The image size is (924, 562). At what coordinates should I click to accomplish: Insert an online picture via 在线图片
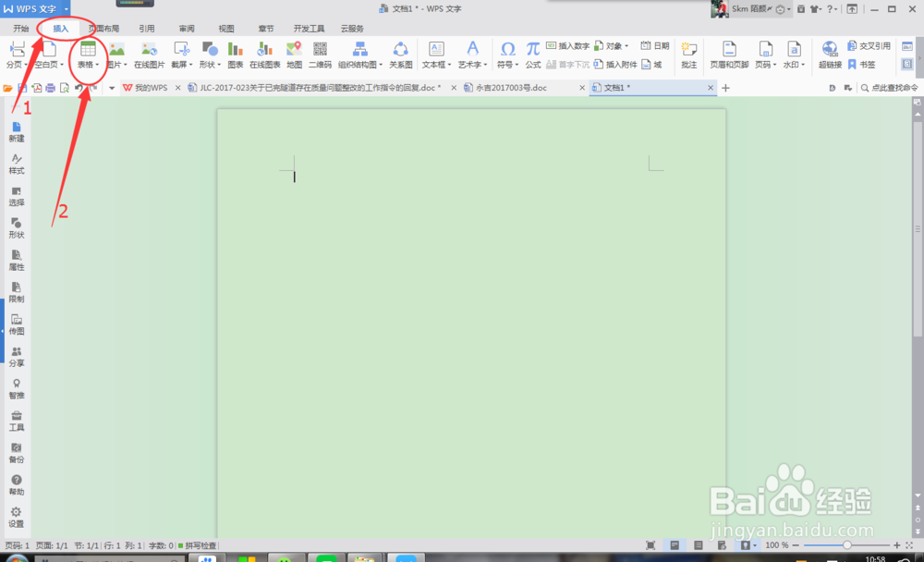coord(149,55)
